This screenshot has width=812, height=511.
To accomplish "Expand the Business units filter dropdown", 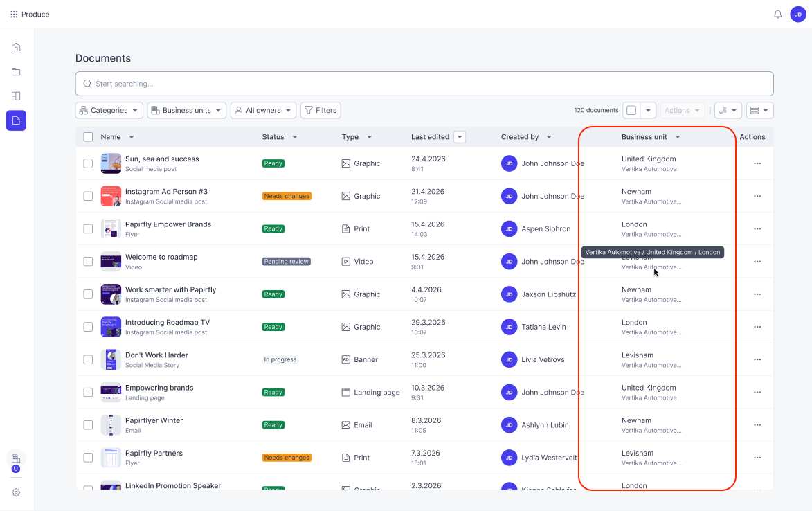I will point(187,110).
